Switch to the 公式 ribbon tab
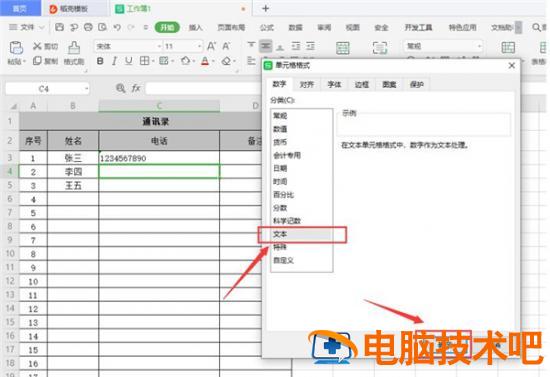Viewport: 550px width, 377px height. (x=267, y=27)
